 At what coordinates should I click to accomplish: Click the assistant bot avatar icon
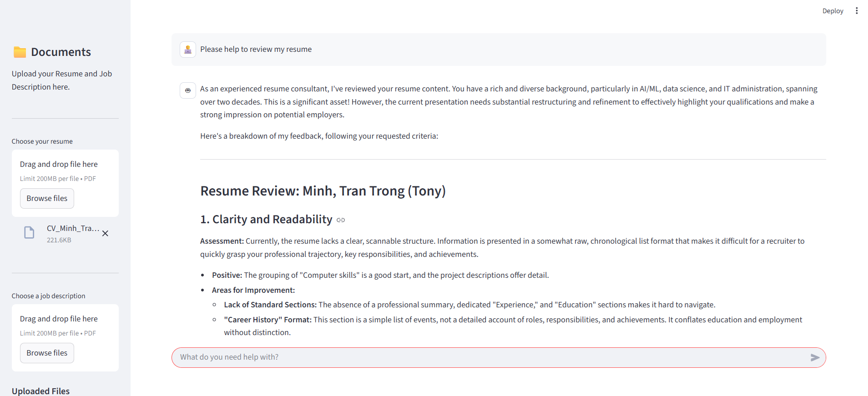tap(188, 90)
